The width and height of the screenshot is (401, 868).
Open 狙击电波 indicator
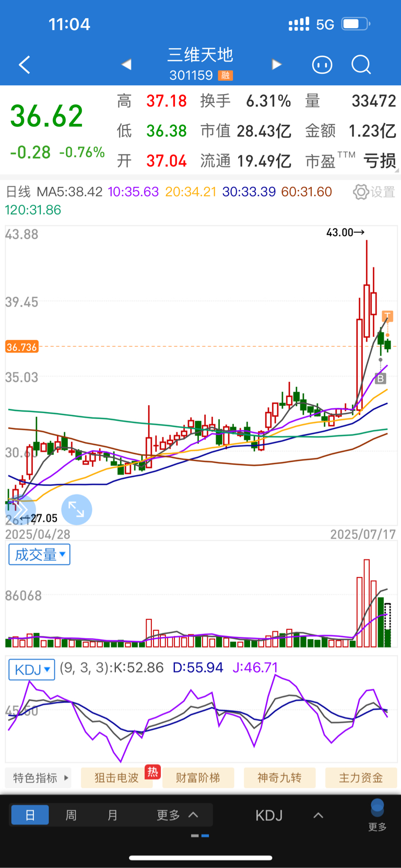(x=116, y=778)
